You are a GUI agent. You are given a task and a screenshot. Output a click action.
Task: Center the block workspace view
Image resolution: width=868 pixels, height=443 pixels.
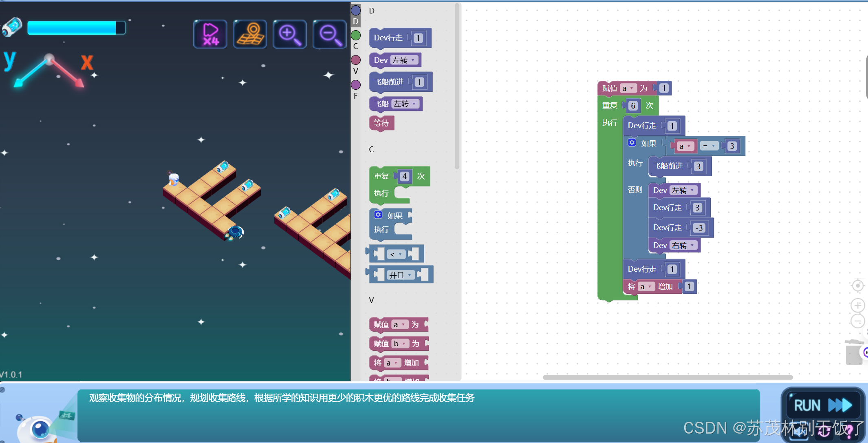(857, 286)
